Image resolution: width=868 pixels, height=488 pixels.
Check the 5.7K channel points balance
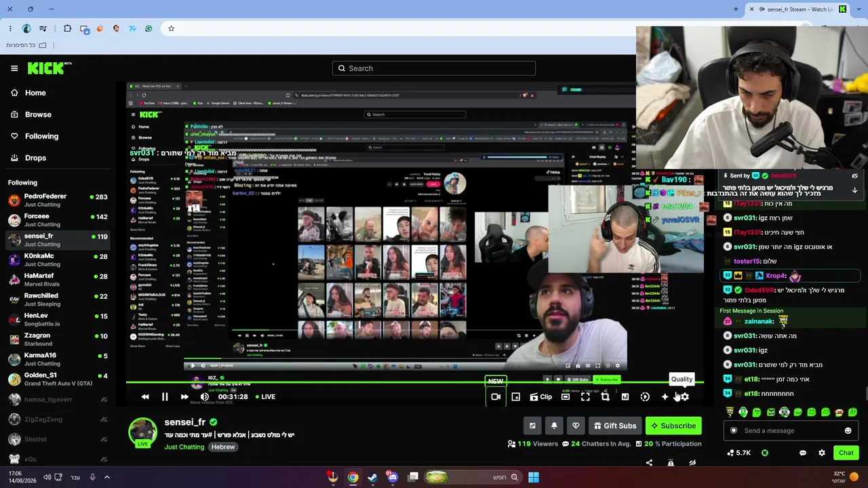pos(738,453)
